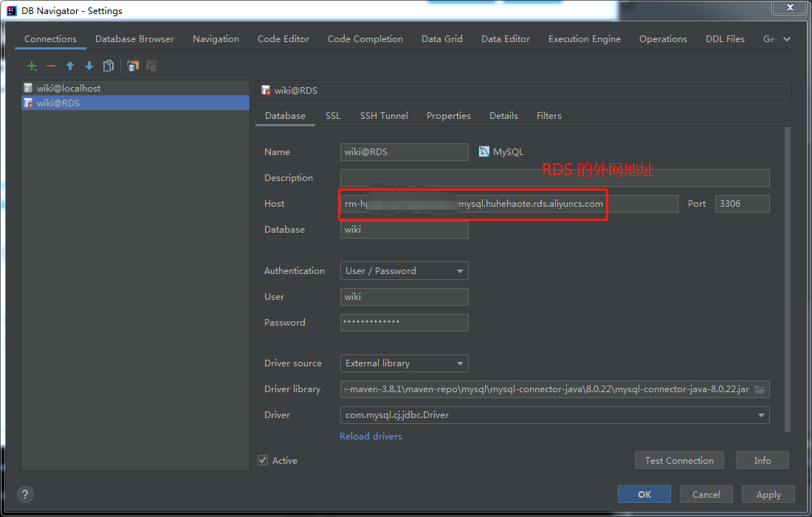Open the Code Editor tab
812x517 pixels.
pyautogui.click(x=283, y=39)
